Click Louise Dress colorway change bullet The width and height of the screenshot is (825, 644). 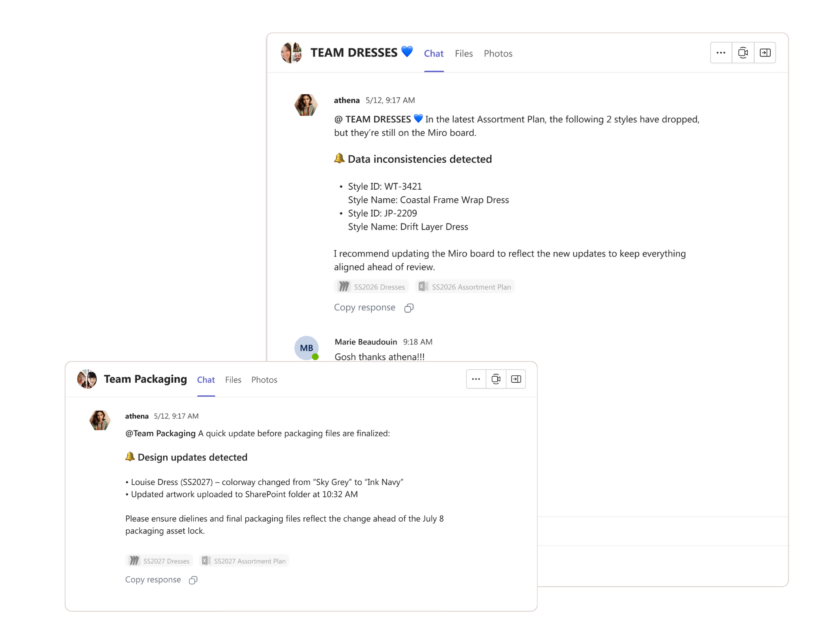click(x=264, y=482)
